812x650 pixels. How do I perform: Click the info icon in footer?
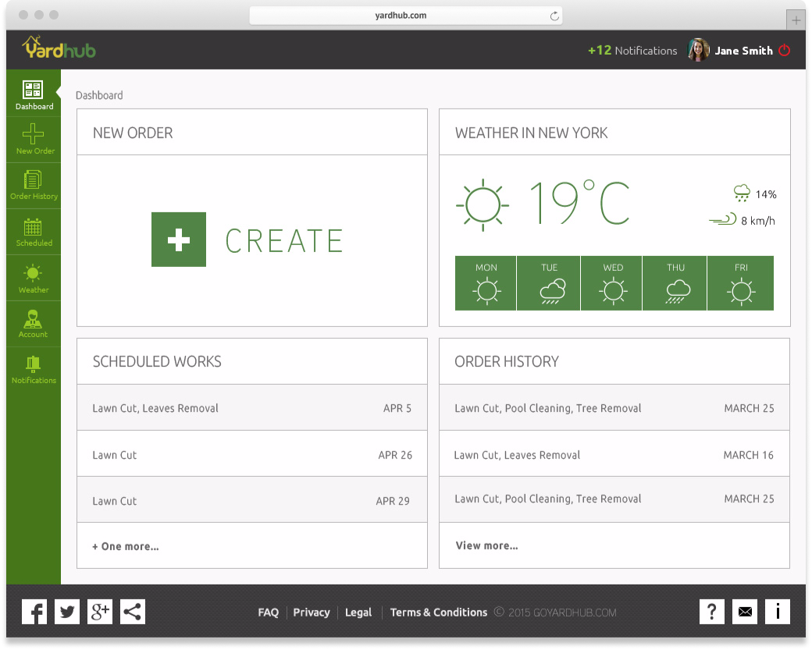(x=778, y=612)
